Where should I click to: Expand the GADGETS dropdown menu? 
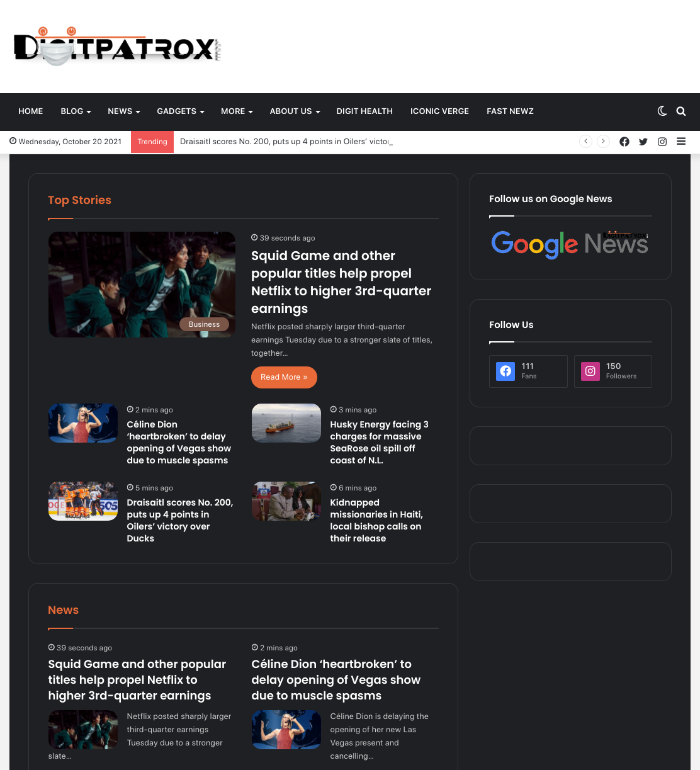[181, 111]
